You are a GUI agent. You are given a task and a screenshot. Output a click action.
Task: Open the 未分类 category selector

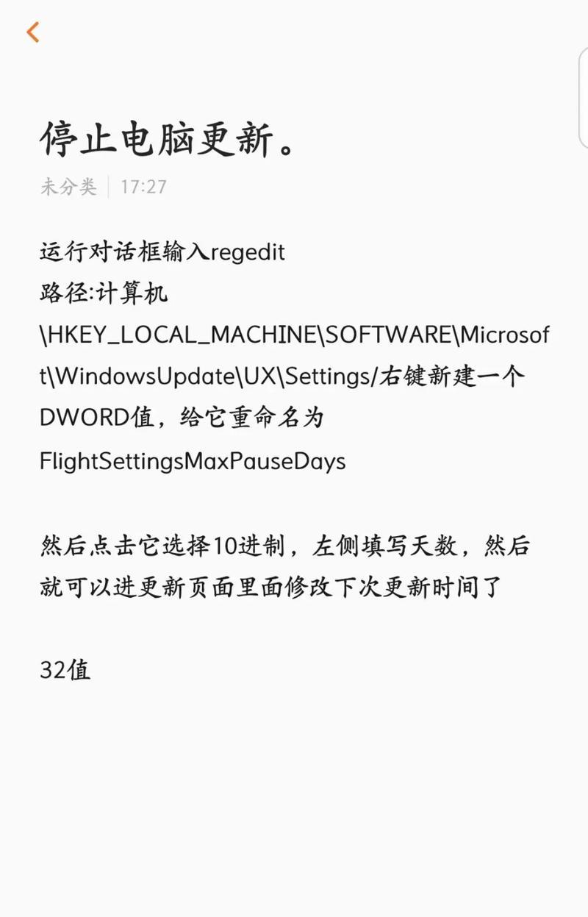pyautogui.click(x=68, y=187)
